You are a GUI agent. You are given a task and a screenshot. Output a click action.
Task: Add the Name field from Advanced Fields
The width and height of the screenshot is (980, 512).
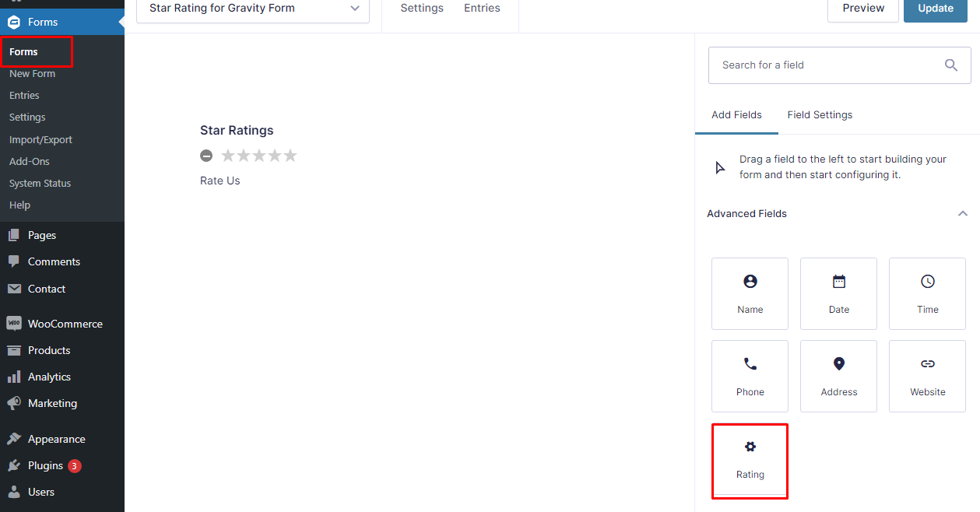pyautogui.click(x=750, y=293)
